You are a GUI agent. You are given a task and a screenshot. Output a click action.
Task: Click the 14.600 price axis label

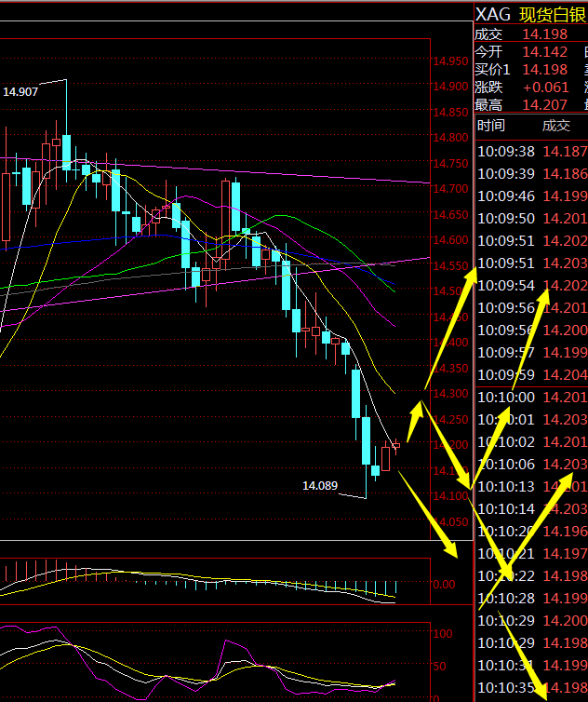450,240
